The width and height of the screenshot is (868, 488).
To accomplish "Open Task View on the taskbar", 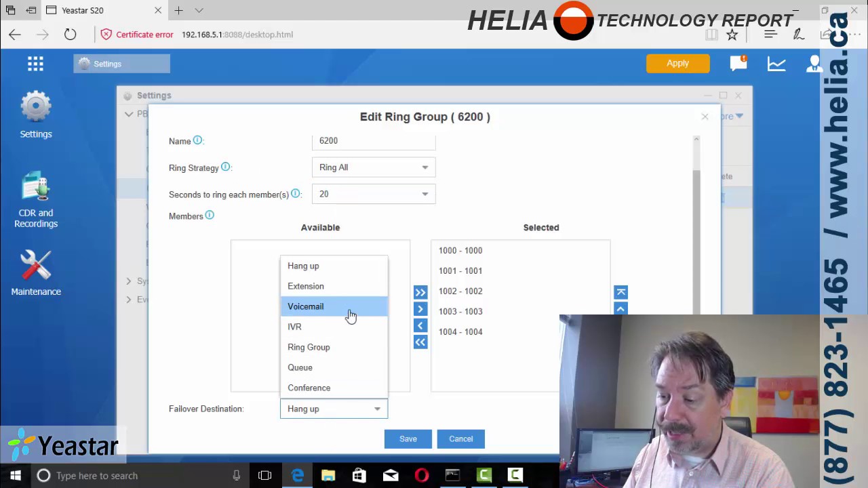I will [x=264, y=476].
